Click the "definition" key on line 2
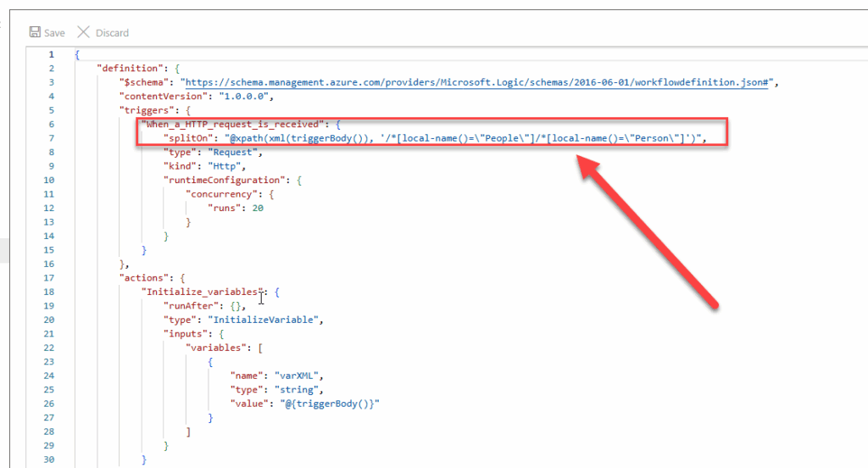Viewport: 868px width, 468px height. 130,68
